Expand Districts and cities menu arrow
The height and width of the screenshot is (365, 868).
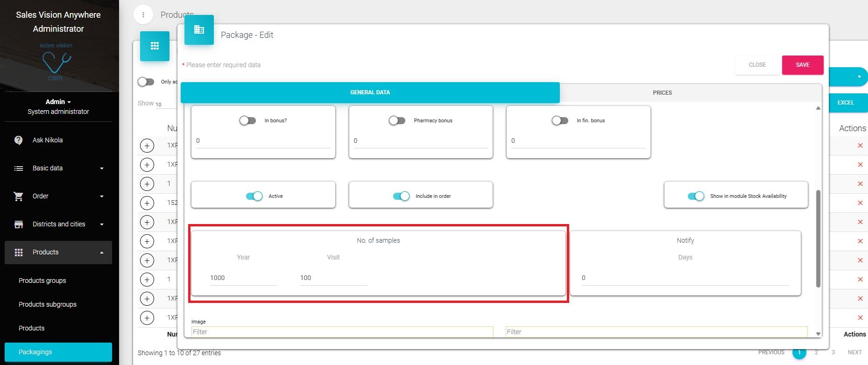coord(102,225)
